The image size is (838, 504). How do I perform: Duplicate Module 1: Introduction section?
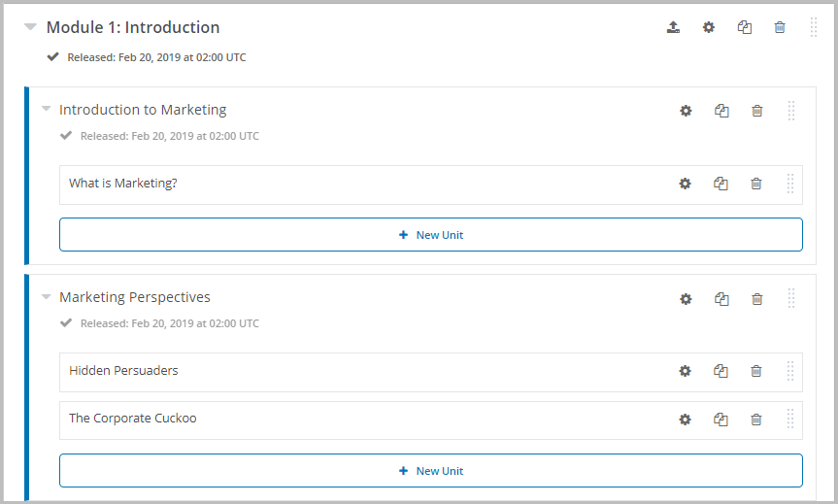coord(745,27)
